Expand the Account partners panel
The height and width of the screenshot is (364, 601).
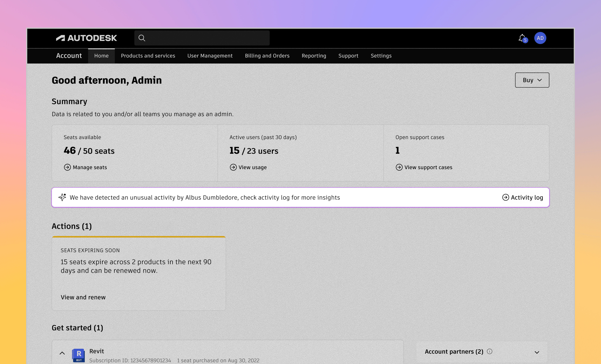[537, 352]
